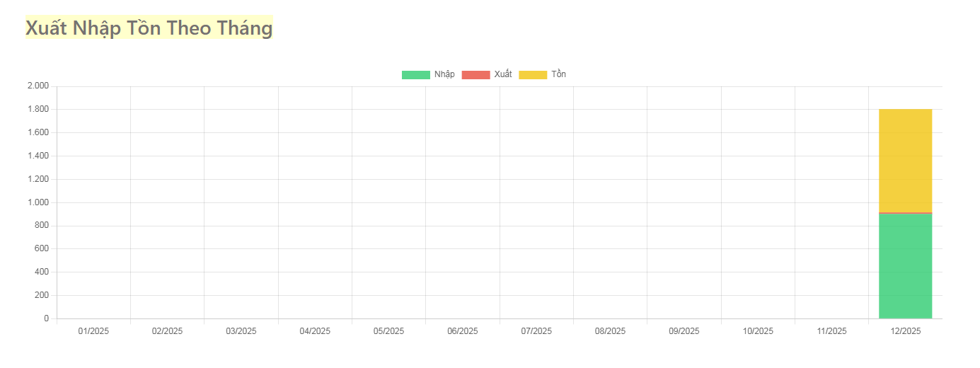
Task: Click the 07/2025 month axis label
Action: pyautogui.click(x=536, y=330)
